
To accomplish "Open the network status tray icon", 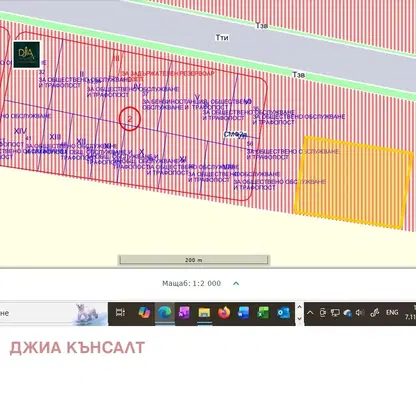I will tap(335, 313).
